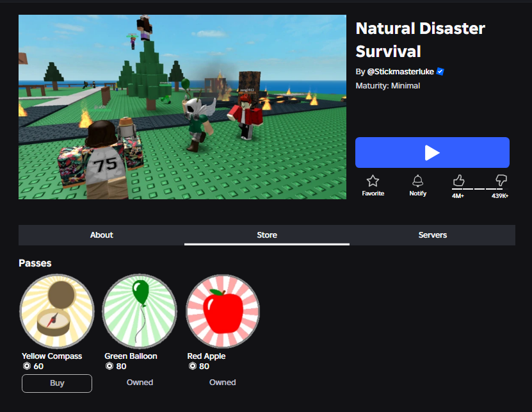The height and width of the screenshot is (412, 532).
Task: Click the thumbs down dislike icon
Action: click(x=501, y=180)
